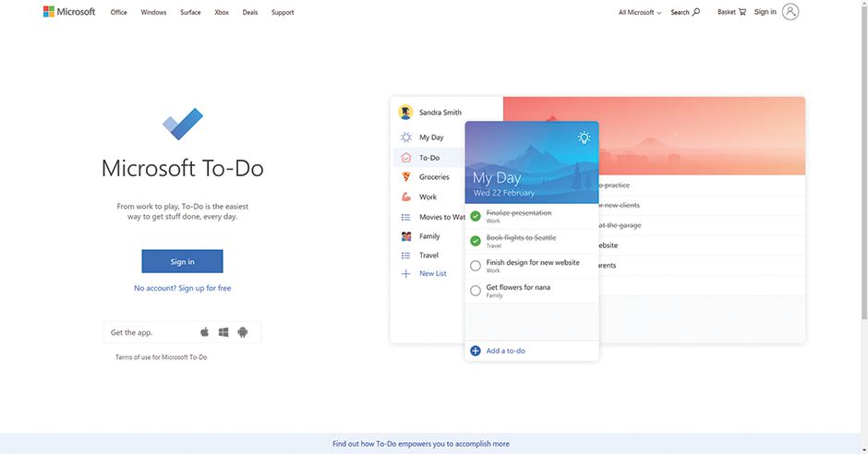The image size is (868, 454).
Task: Follow the Sign up for free link
Action: pos(183,288)
